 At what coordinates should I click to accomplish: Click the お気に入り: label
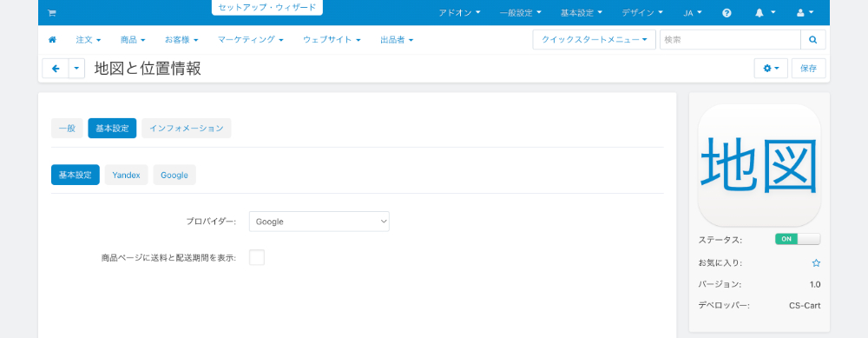tap(720, 262)
